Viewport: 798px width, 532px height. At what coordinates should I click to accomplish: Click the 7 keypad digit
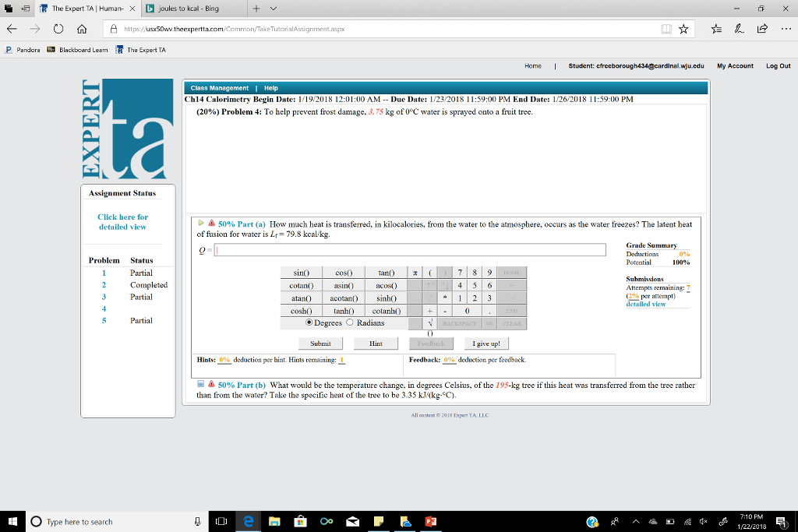coord(460,273)
